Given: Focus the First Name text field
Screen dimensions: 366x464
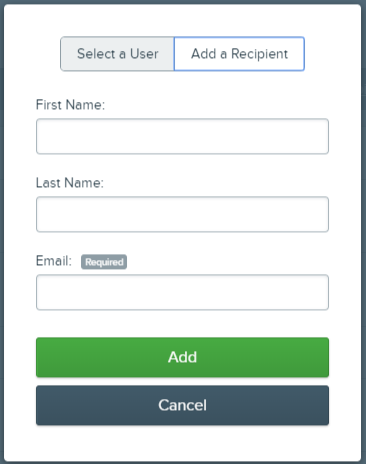Looking at the screenshot, I should (x=182, y=136).
